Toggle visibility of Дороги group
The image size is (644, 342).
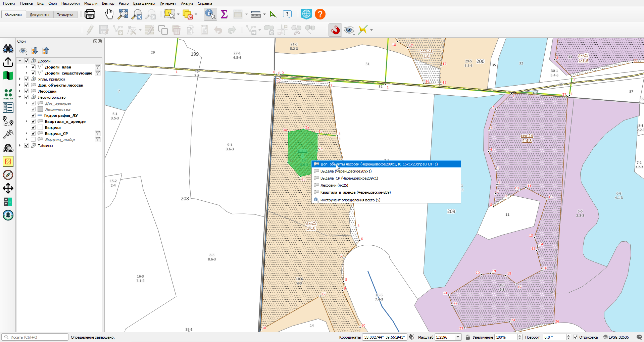(x=27, y=61)
